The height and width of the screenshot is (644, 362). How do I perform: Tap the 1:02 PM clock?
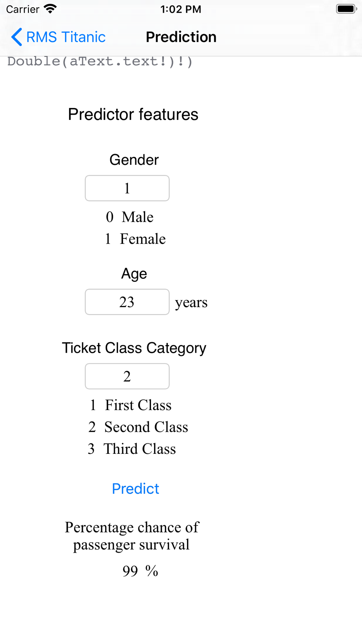(x=181, y=9)
